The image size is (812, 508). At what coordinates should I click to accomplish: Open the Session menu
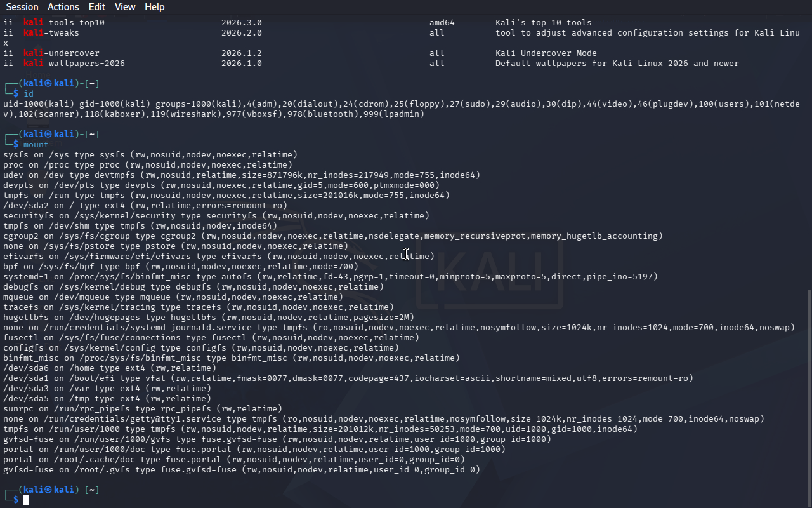pyautogui.click(x=22, y=7)
